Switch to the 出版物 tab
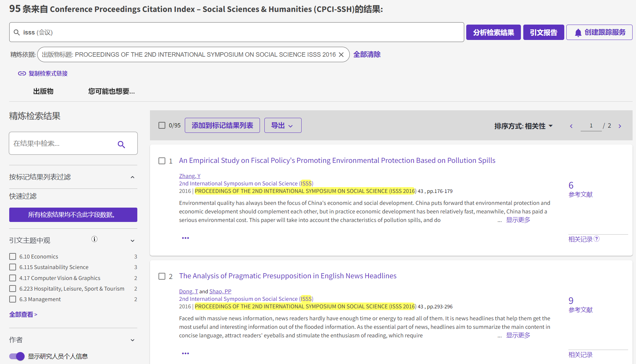This screenshot has height=364, width=636. 43,91
